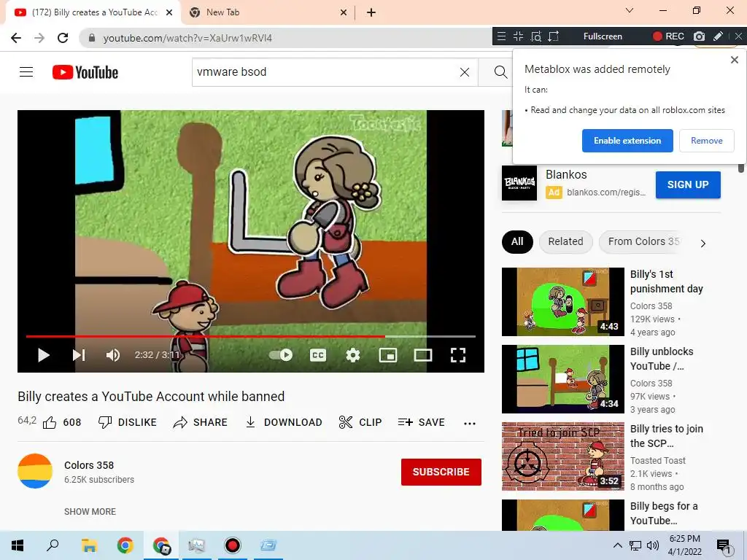Share the video
Image resolution: width=747 pixels, height=560 pixels.
click(x=200, y=422)
